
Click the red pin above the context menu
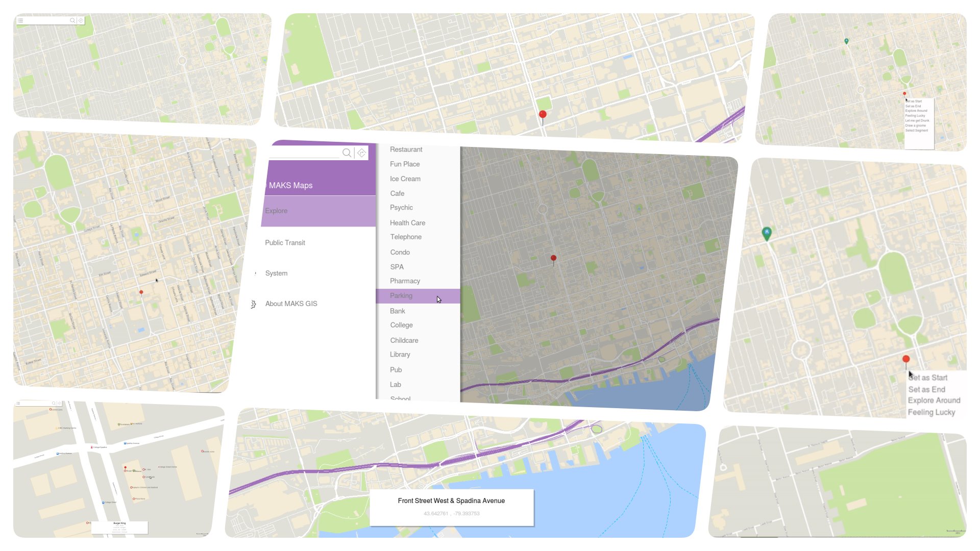[x=905, y=359]
